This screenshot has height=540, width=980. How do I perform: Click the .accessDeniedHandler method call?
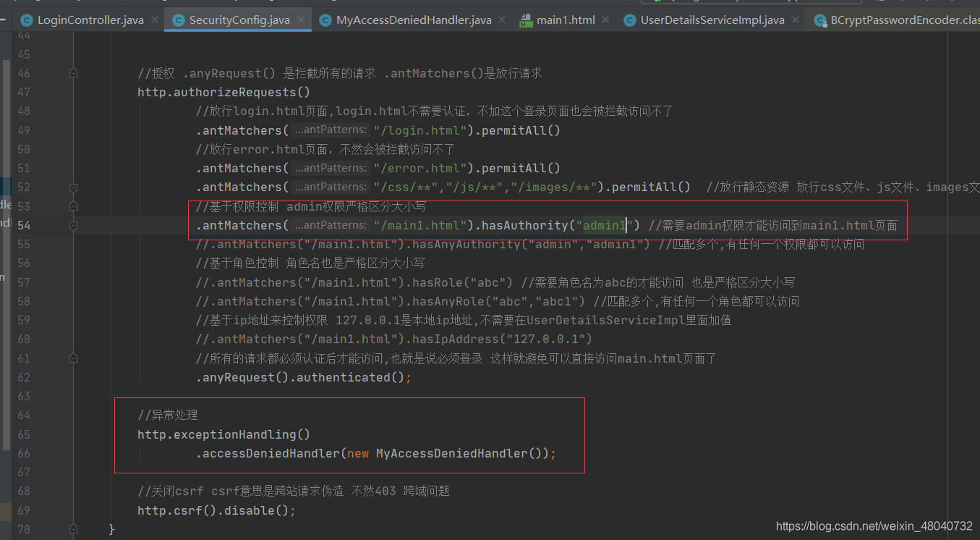coord(268,453)
